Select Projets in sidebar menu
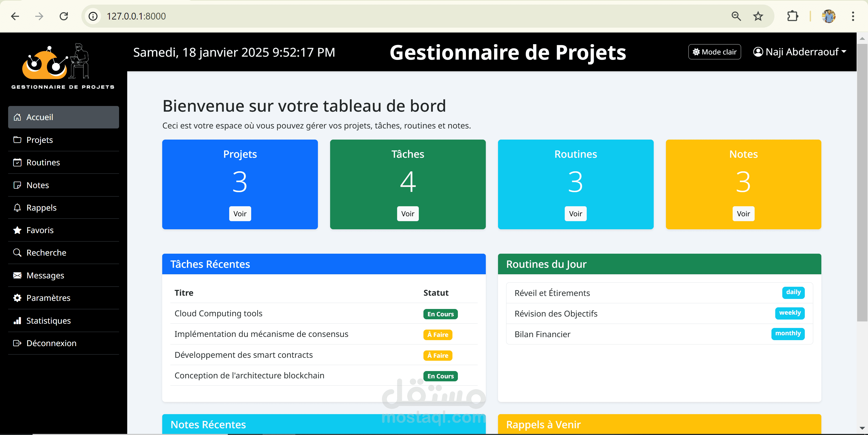 40,140
